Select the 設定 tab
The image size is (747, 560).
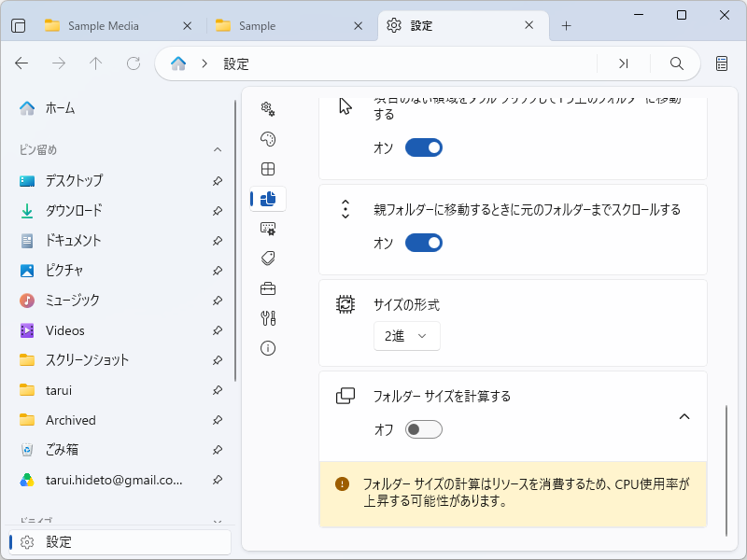[x=463, y=26]
